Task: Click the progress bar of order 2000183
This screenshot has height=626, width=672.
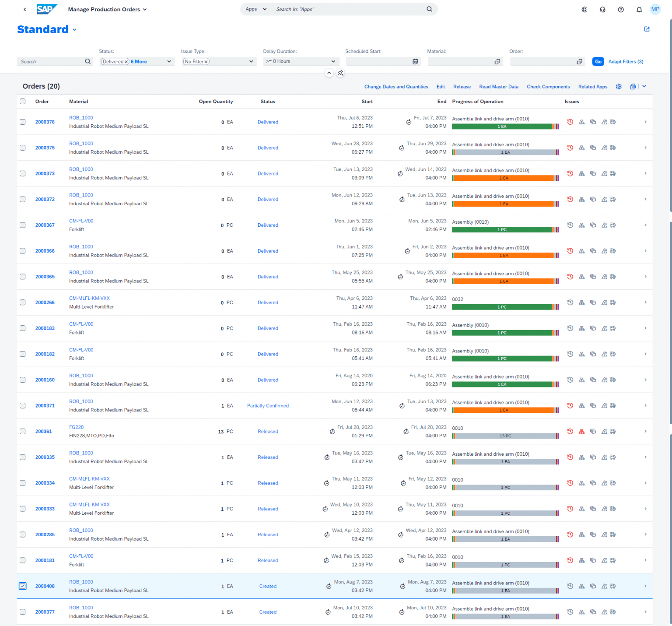Action: tap(504, 332)
